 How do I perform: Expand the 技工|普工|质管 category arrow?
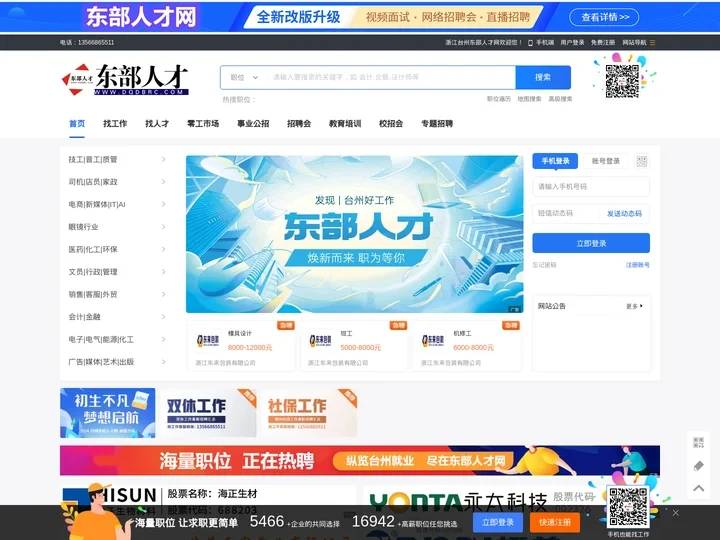pyautogui.click(x=163, y=159)
